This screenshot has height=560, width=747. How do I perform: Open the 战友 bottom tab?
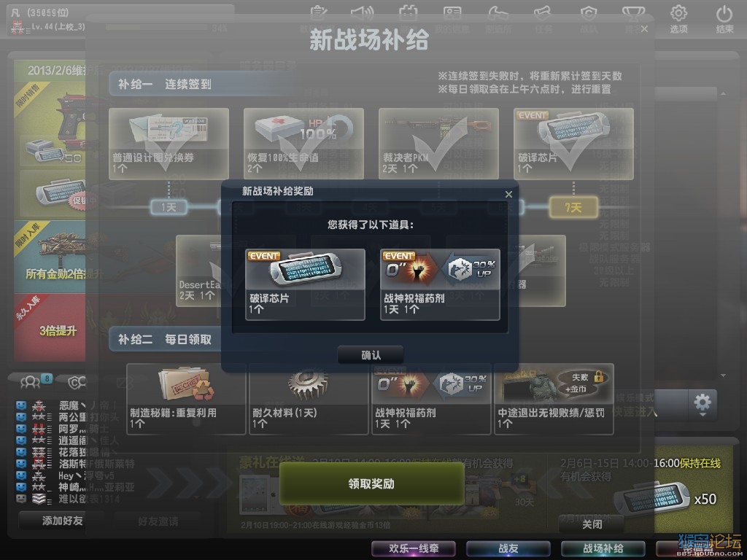508,548
